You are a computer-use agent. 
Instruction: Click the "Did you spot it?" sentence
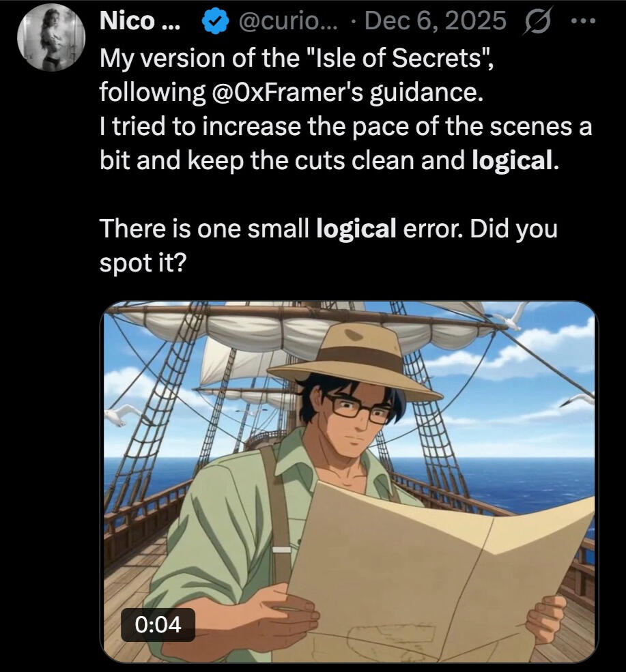(328, 246)
